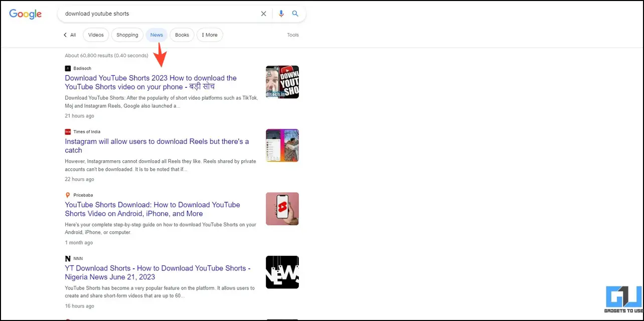Viewport: 644px width, 321px height.
Task: Open the NNN News thumbnail
Action: [x=282, y=272]
